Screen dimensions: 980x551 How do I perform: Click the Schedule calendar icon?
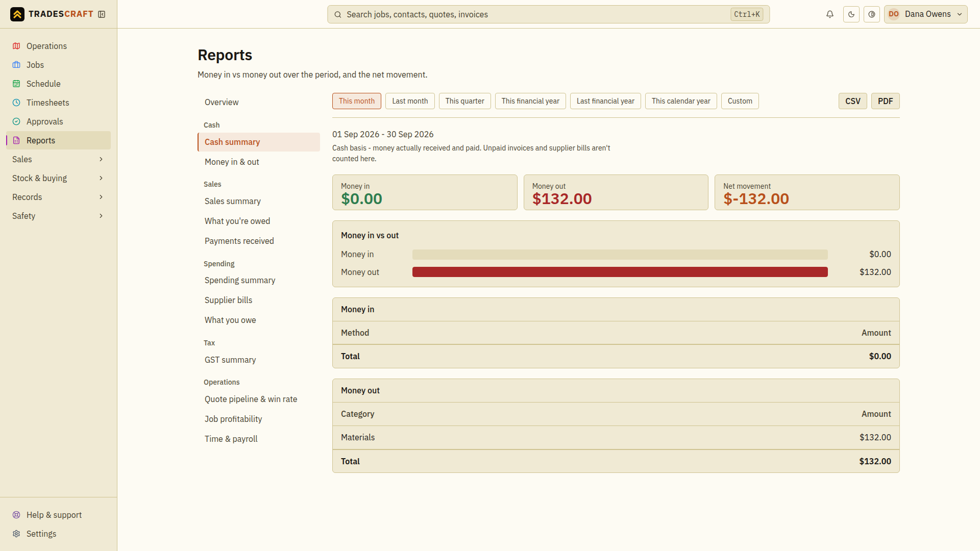(16, 84)
